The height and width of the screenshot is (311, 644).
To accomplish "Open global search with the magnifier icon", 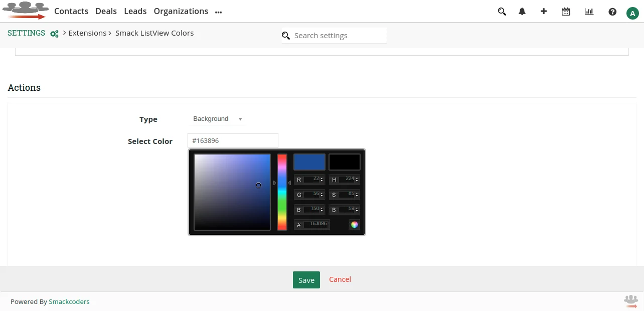I will pos(502,11).
